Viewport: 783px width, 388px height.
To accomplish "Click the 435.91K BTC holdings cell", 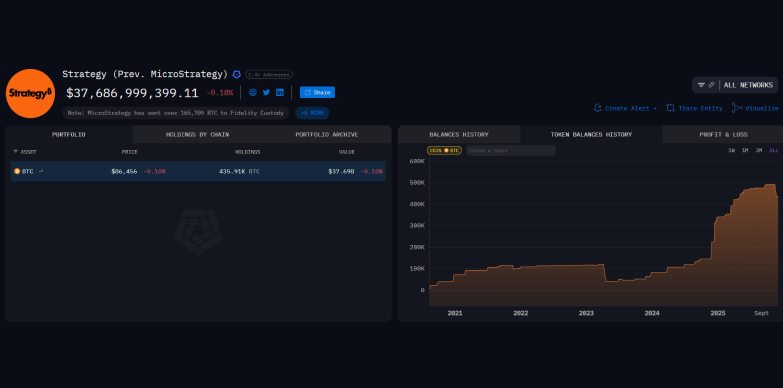I will pyautogui.click(x=239, y=171).
